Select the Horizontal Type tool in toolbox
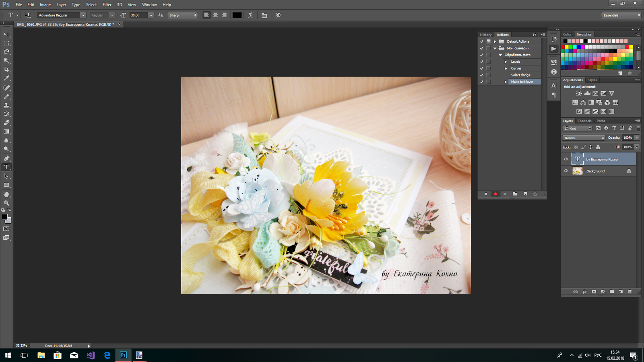The width and height of the screenshot is (644, 362). pyautogui.click(x=6, y=167)
